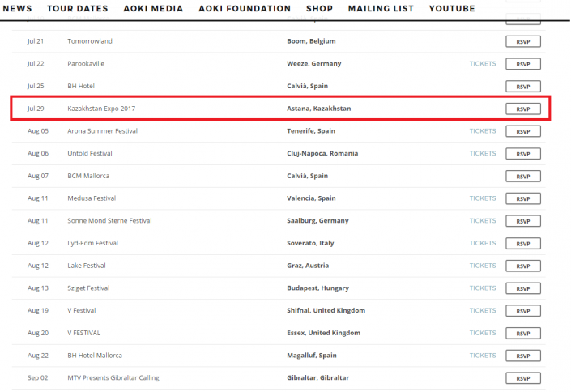Image resolution: width=571 pixels, height=392 pixels.
Task: RSVP for Sziget Festival in Budapest
Action: coord(522,288)
